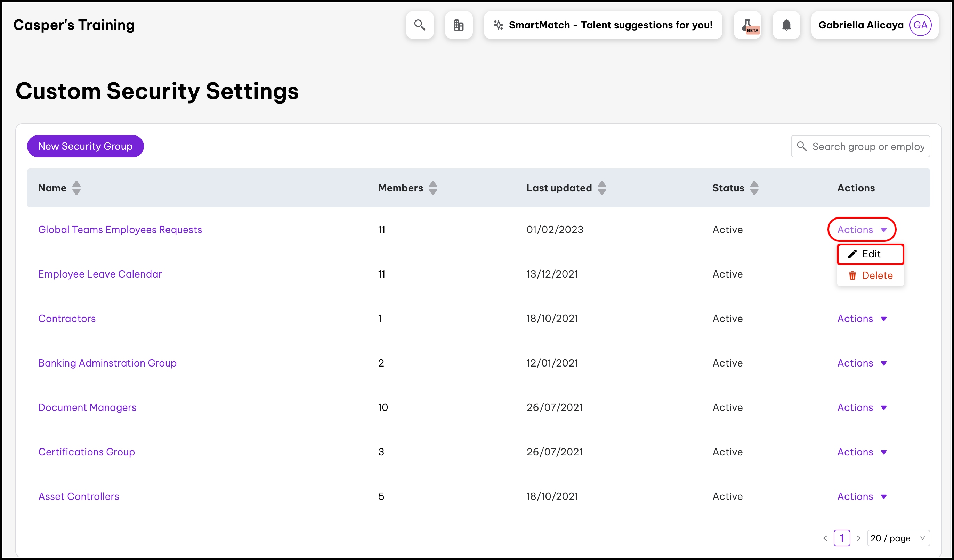
Task: Open the Certifications Group link
Action: [86, 452]
